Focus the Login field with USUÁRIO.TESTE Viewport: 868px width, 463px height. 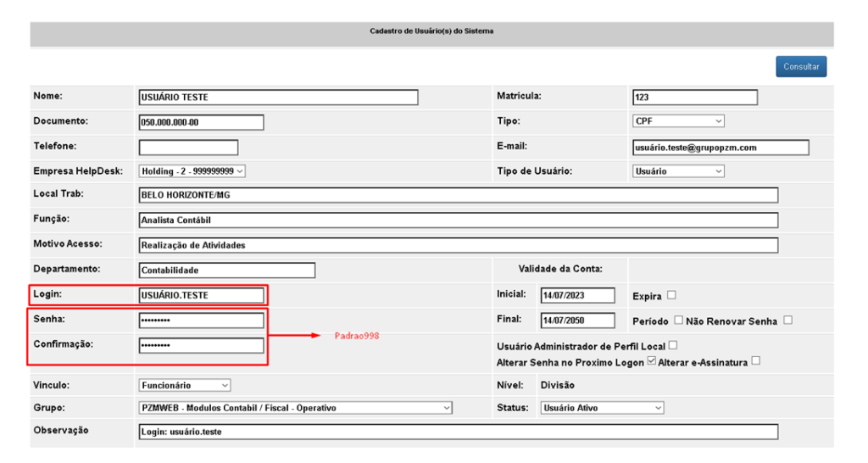click(201, 295)
